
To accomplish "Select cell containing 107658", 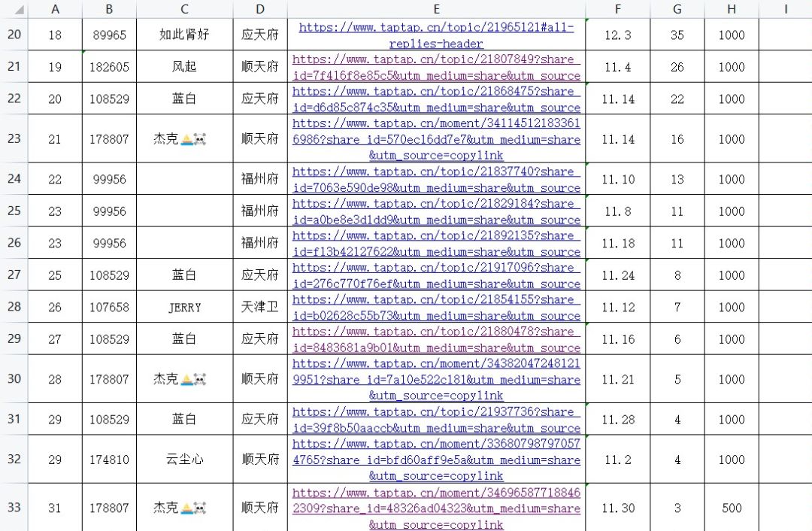I will (x=109, y=307).
